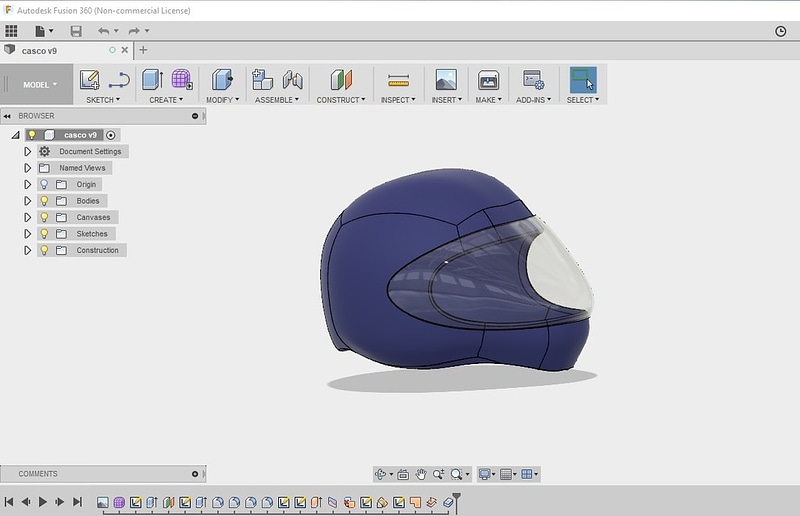This screenshot has width=800, height=516.
Task: Play the timeline
Action: (x=43, y=502)
